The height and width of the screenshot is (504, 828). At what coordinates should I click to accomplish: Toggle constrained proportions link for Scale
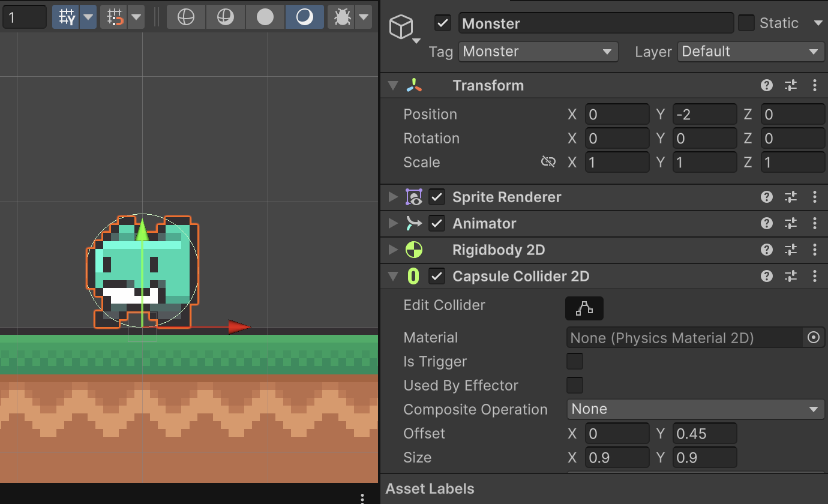pyautogui.click(x=548, y=162)
